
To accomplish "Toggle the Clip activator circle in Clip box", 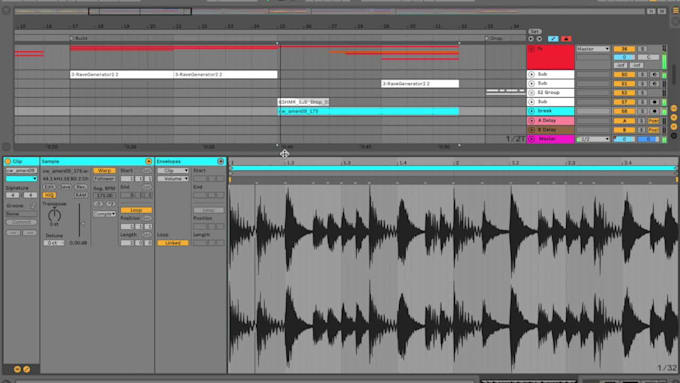I will [8, 161].
